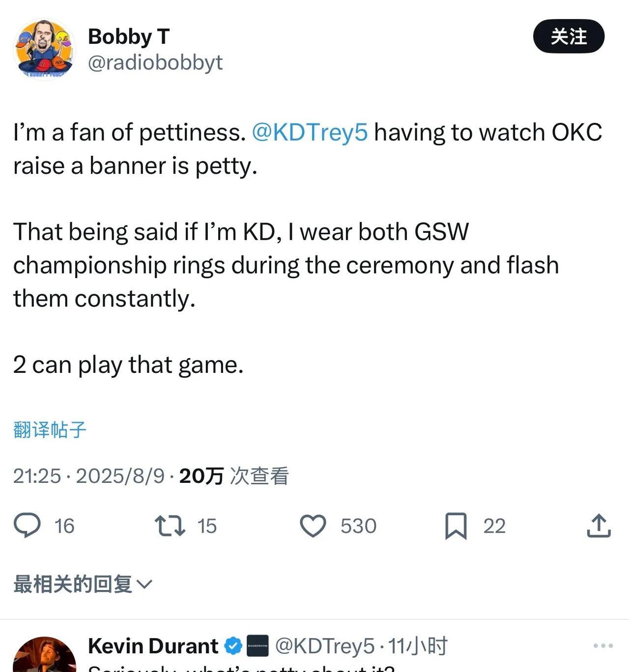629x672 pixels.
Task: Open the 11小时 reply timestamp
Action: (418, 646)
